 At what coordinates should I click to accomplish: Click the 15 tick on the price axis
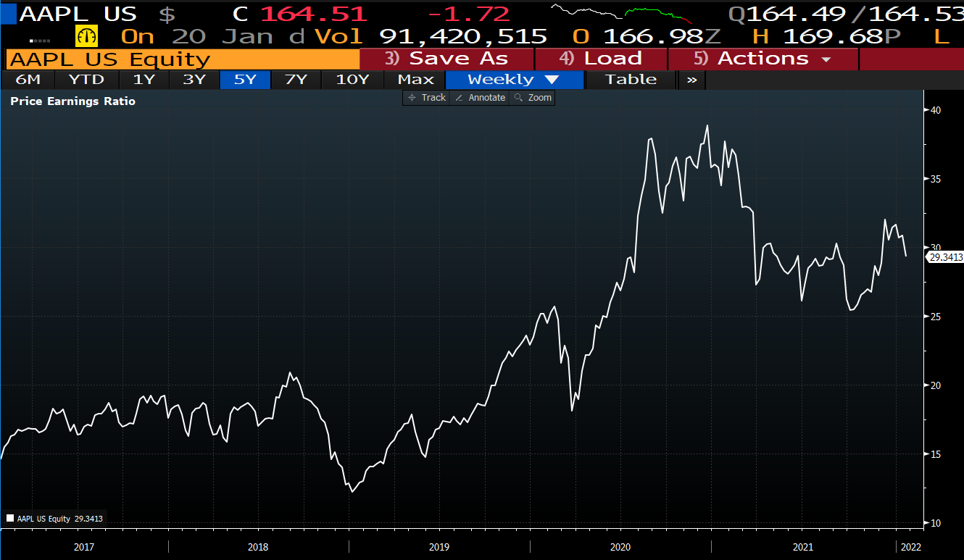click(x=936, y=454)
